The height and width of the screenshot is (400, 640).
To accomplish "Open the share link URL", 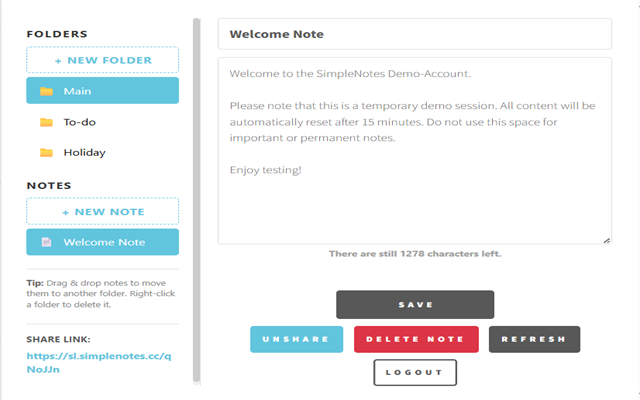I will click(x=99, y=361).
